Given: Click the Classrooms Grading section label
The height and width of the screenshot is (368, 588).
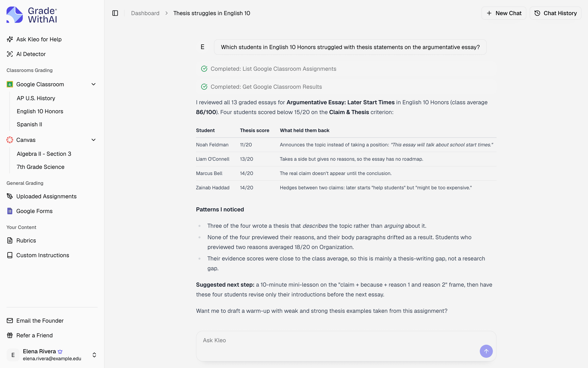Looking at the screenshot, I should pyautogui.click(x=29, y=70).
